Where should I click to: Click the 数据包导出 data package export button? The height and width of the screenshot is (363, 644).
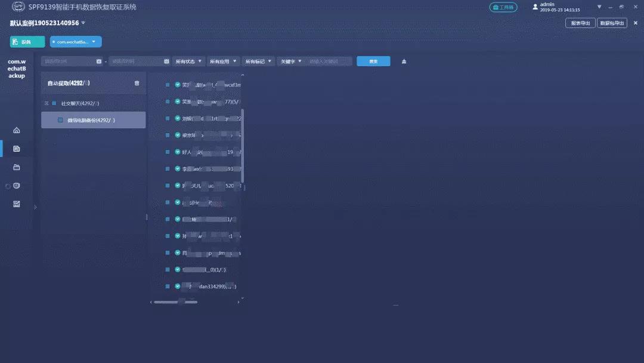(612, 23)
